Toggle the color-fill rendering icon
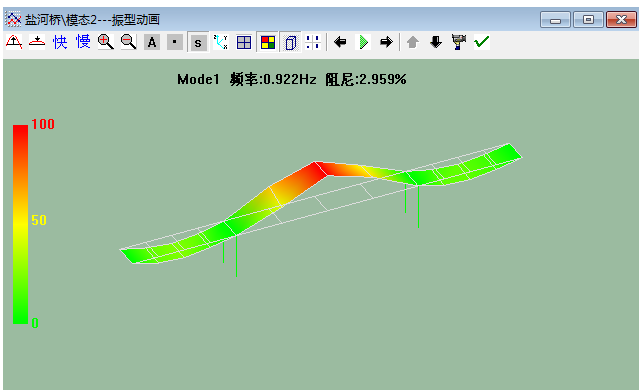The image size is (641, 392). (267, 42)
